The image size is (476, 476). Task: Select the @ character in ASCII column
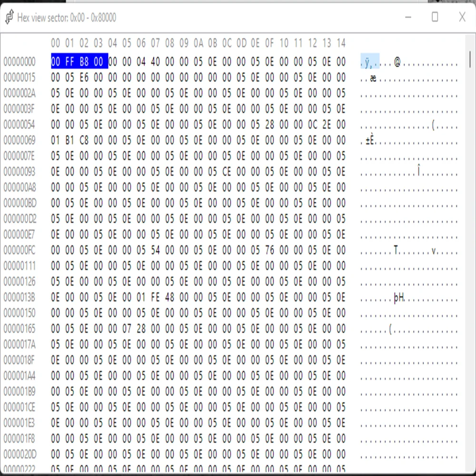[397, 62]
